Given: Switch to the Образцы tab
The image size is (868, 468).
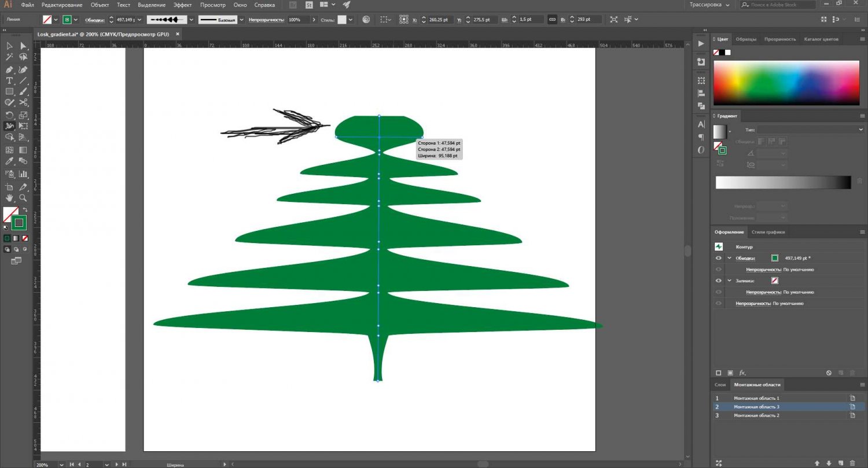Looking at the screenshot, I should pyautogui.click(x=746, y=39).
